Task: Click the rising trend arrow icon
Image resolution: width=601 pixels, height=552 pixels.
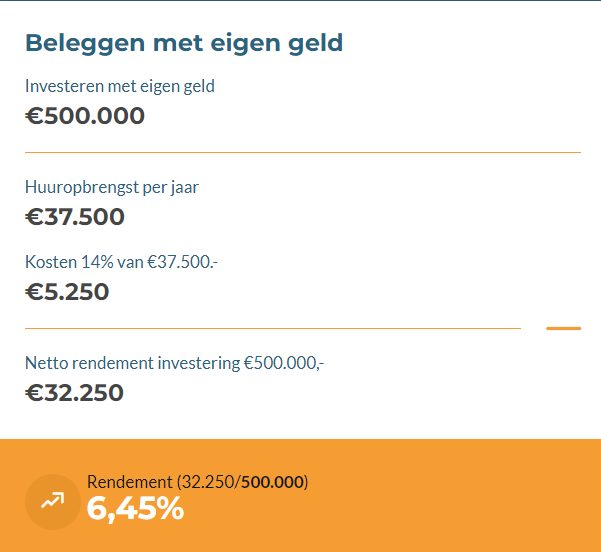Action: pos(52,501)
